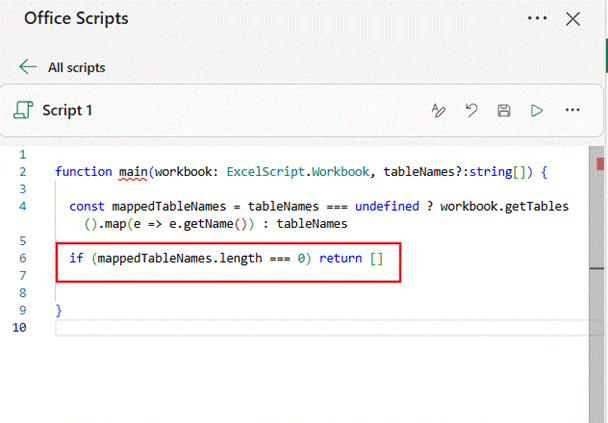Viewport: 608px width, 423px height.
Task: Run the script with the play icon
Action: point(536,110)
